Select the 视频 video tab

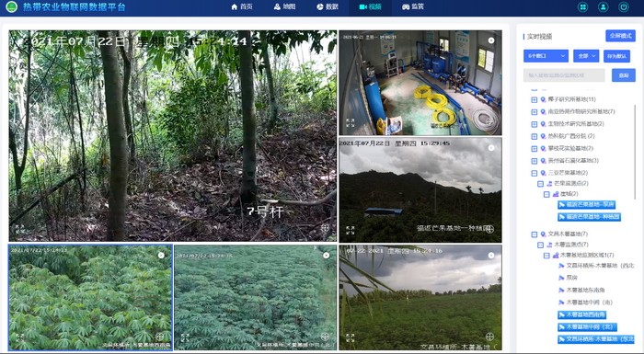(x=370, y=7)
